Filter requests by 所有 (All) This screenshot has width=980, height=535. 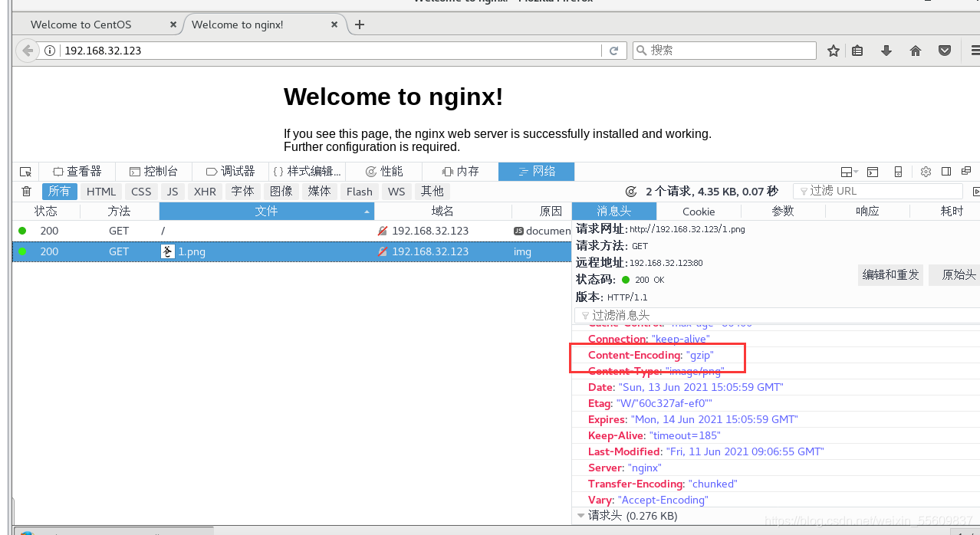pos(59,192)
